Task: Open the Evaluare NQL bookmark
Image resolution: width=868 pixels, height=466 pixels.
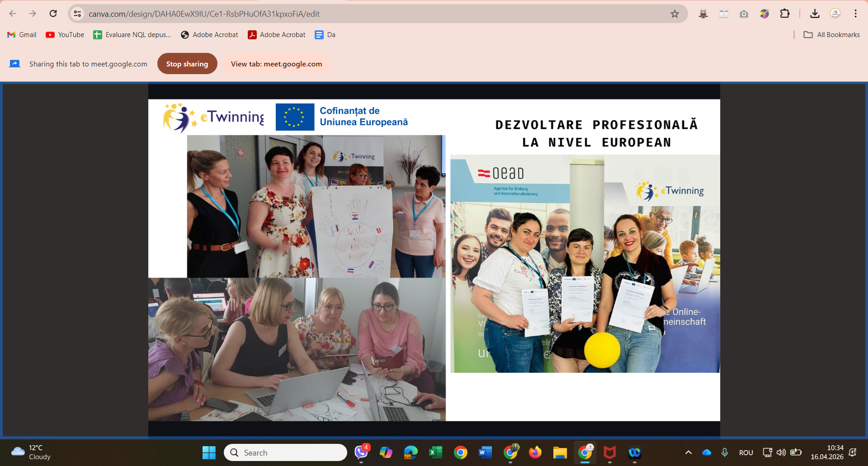Action: pos(132,35)
